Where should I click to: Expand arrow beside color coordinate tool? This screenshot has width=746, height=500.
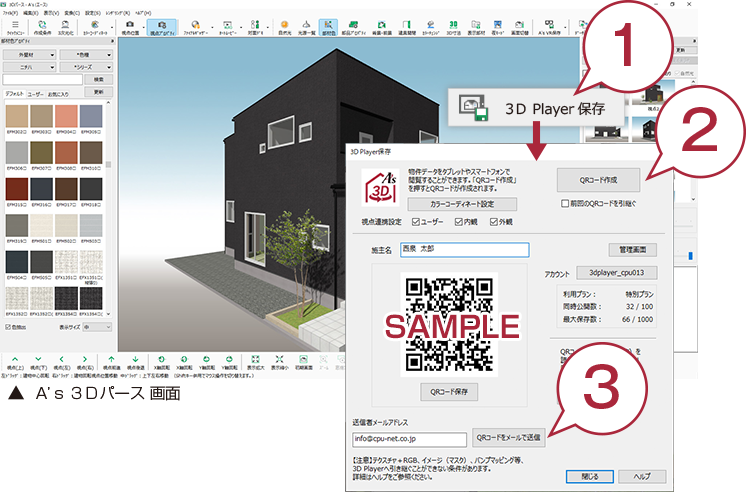click(x=112, y=27)
